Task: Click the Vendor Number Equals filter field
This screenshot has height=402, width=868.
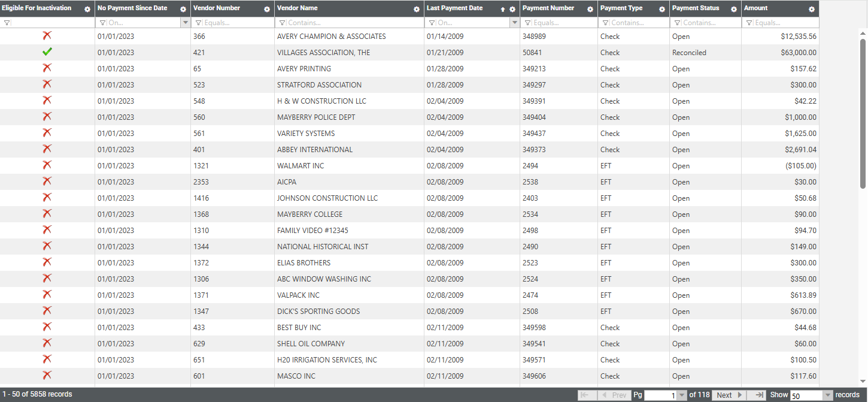Action: [x=238, y=23]
